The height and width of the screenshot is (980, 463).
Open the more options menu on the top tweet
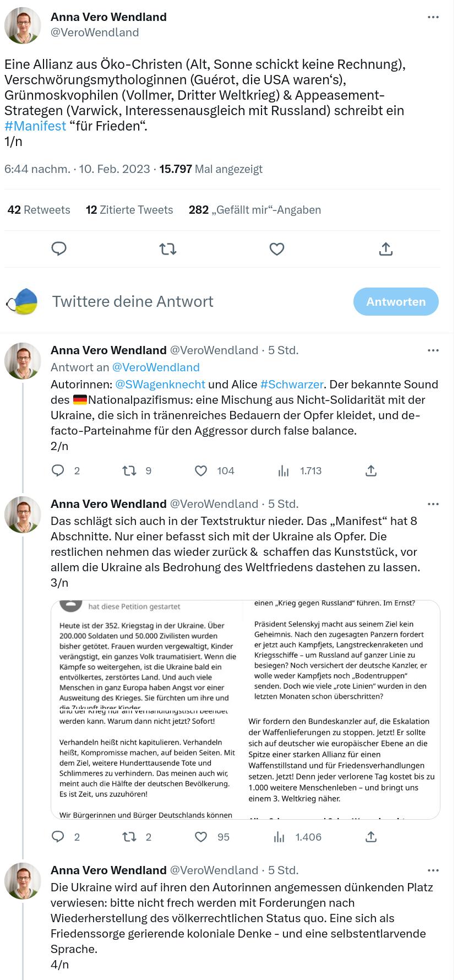[433, 17]
